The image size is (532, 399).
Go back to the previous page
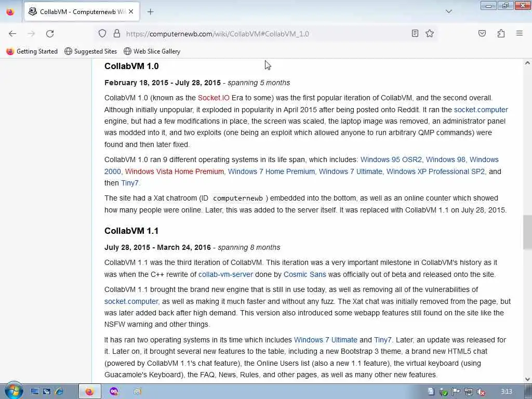point(12,34)
